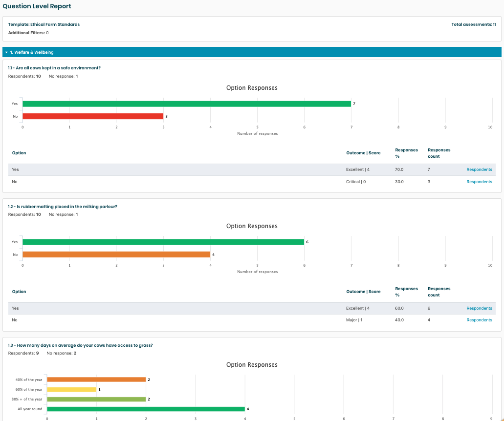Open Respondents link for No in question 1.1
Image resolution: width=504 pixels, height=421 pixels.
[479, 182]
